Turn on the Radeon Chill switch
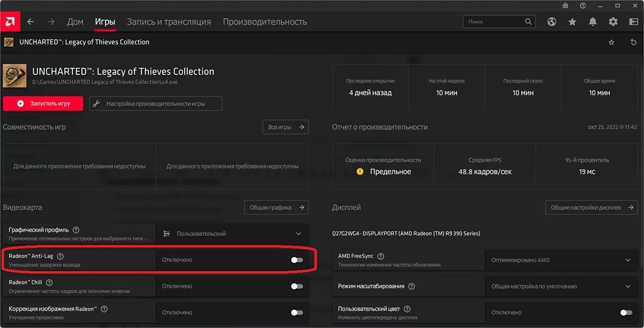Screen dimensions: 644x328 coord(297,286)
